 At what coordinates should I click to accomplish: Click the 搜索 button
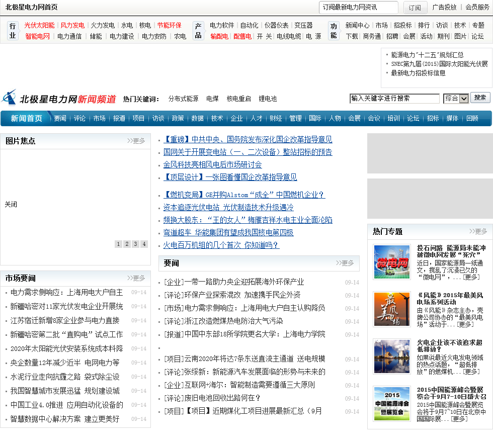(x=480, y=98)
